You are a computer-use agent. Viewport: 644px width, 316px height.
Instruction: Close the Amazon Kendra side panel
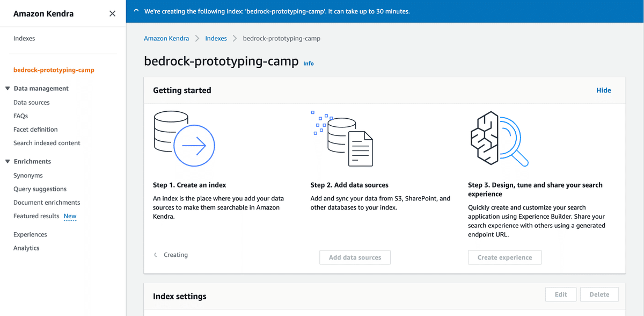[112, 13]
